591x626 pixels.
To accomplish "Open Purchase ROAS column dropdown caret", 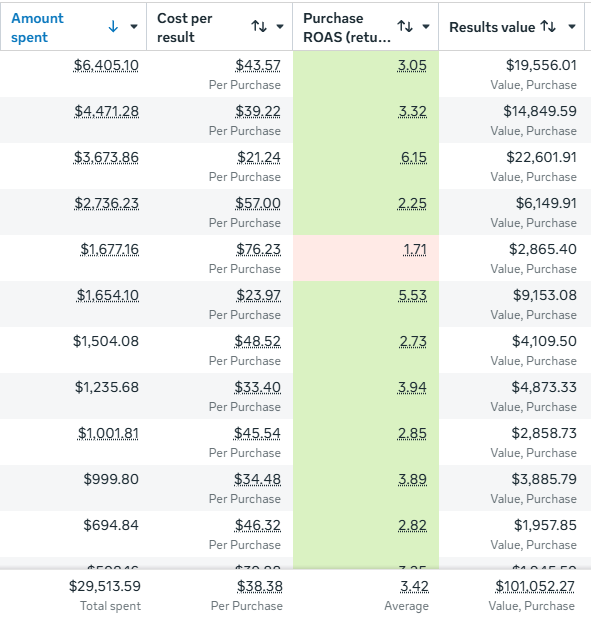I will click(426, 27).
